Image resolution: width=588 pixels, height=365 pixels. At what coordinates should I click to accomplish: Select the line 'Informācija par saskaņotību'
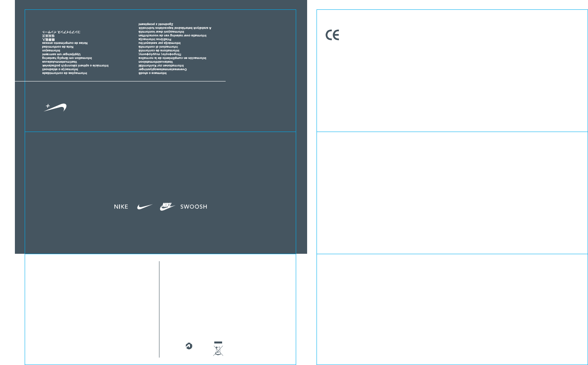point(159,43)
